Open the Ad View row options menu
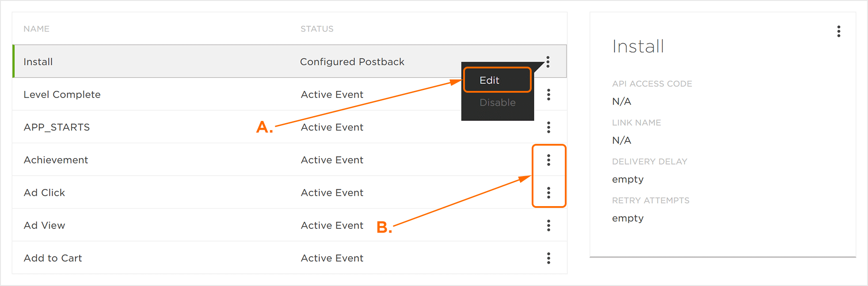Image resolution: width=868 pixels, height=286 pixels. click(x=548, y=226)
